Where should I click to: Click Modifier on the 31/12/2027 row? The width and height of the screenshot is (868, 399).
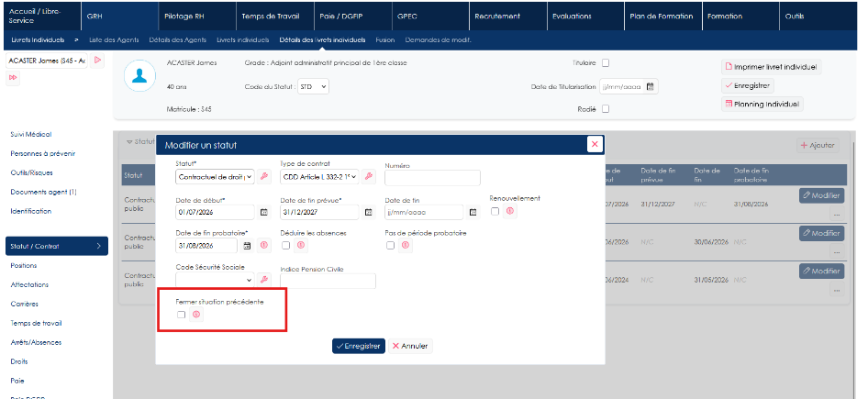(x=821, y=194)
